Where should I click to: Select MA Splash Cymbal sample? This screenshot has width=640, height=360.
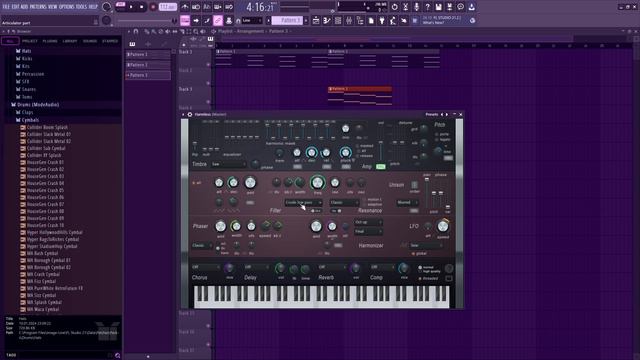pos(44,302)
